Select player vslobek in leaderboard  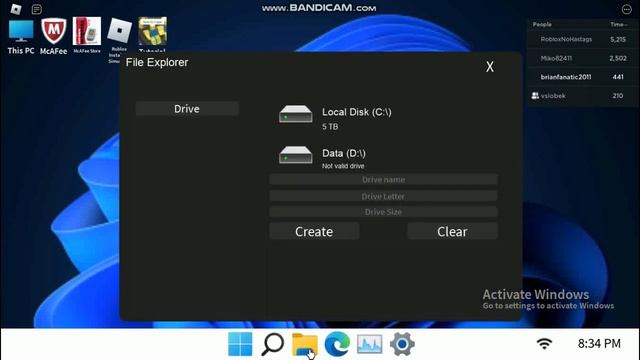(553, 96)
